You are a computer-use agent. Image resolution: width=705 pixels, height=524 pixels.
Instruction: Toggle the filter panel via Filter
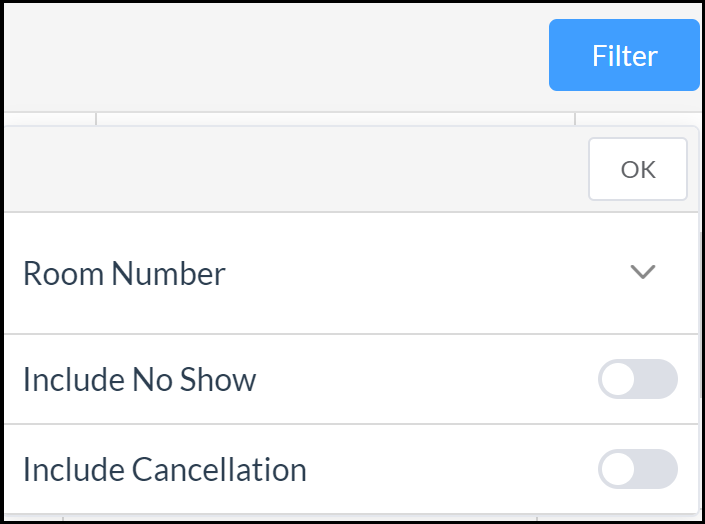click(x=624, y=56)
